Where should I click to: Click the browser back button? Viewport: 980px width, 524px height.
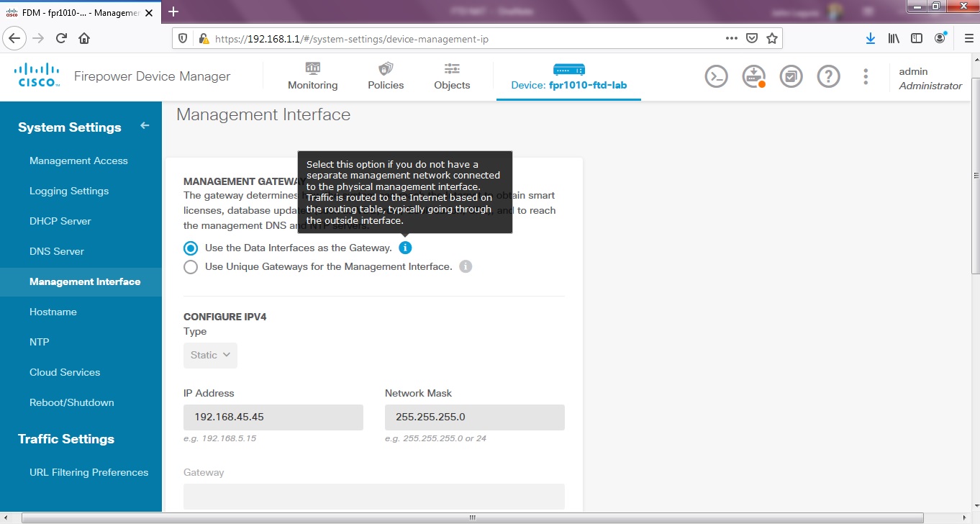pos(16,39)
